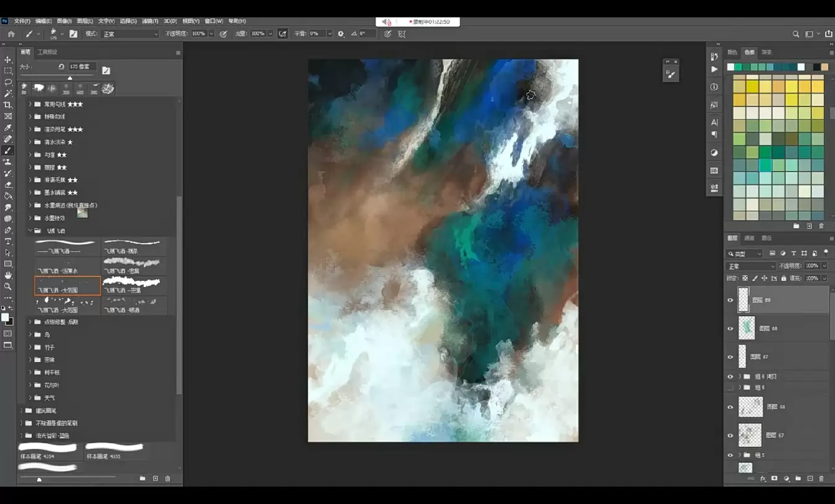
Task: Click the Home icon in options bar
Action: (11, 33)
